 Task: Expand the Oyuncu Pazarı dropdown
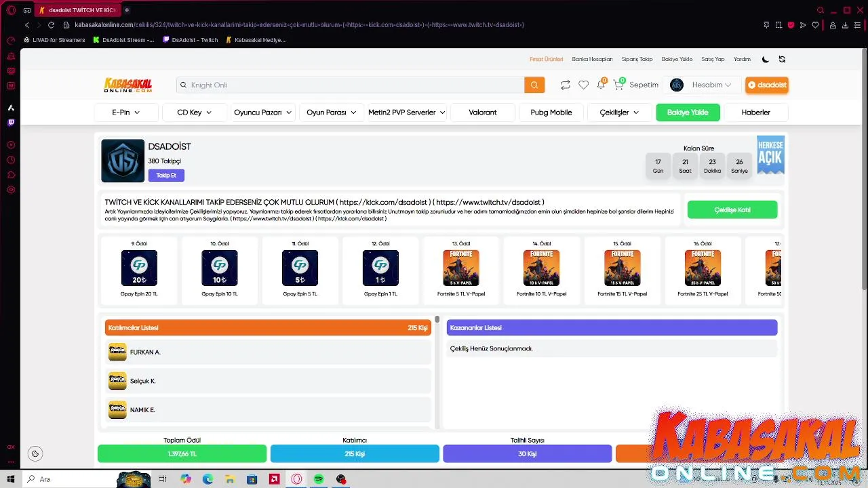(262, 113)
